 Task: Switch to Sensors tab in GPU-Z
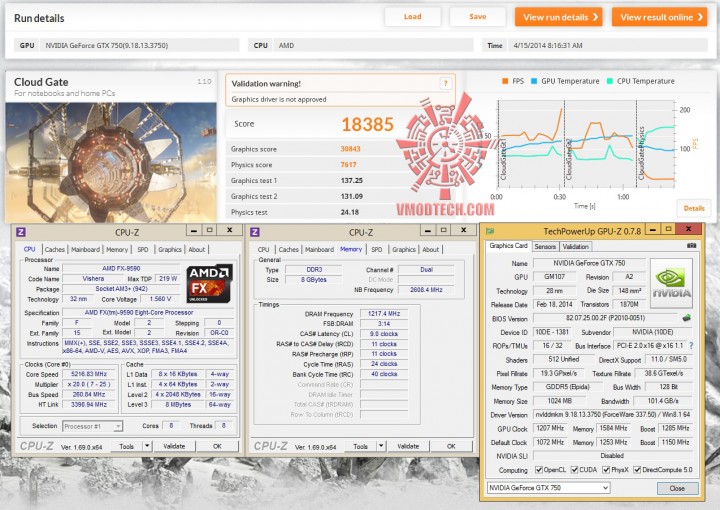click(545, 247)
